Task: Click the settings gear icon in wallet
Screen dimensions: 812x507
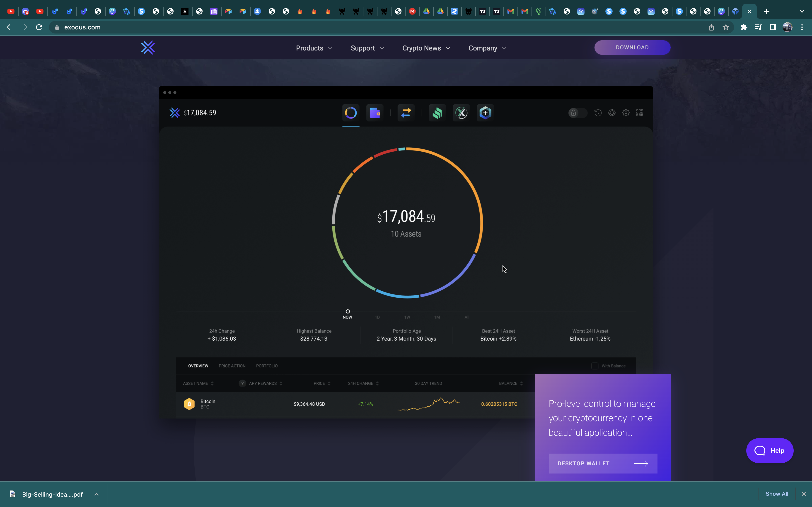Action: point(626,113)
